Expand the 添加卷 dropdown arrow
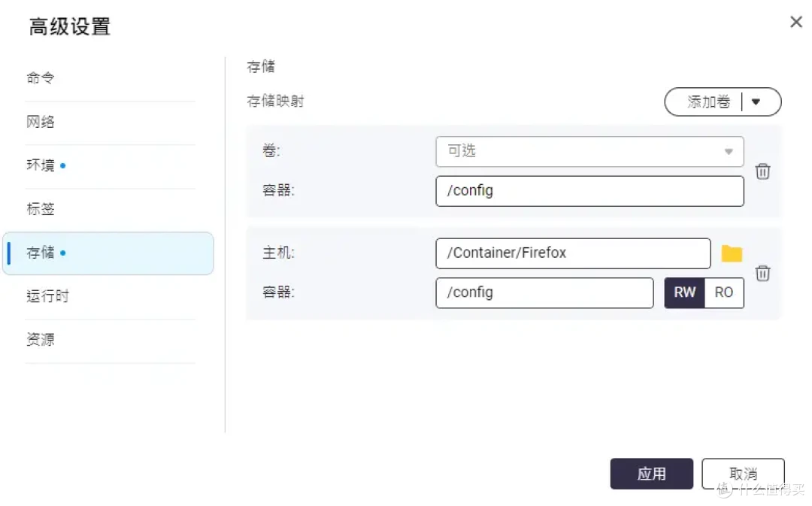The width and height of the screenshot is (812, 506). (756, 102)
